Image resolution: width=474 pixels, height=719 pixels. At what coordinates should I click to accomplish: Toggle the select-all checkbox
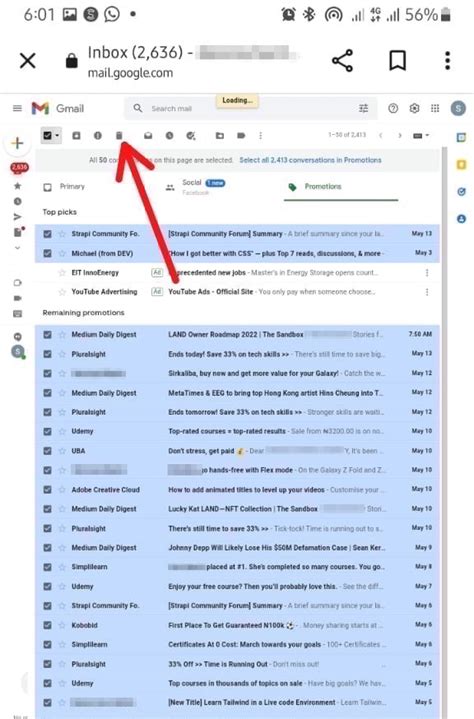click(47, 135)
